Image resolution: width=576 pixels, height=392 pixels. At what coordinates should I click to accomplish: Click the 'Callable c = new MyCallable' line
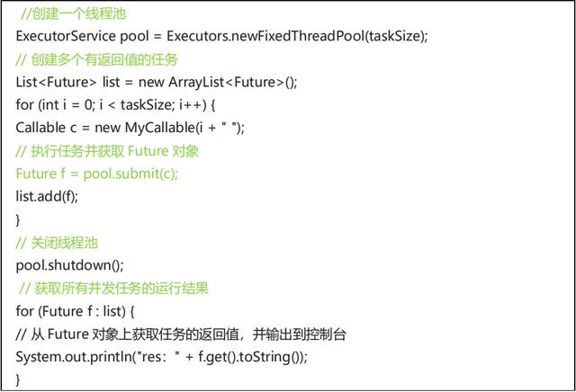[x=130, y=127]
